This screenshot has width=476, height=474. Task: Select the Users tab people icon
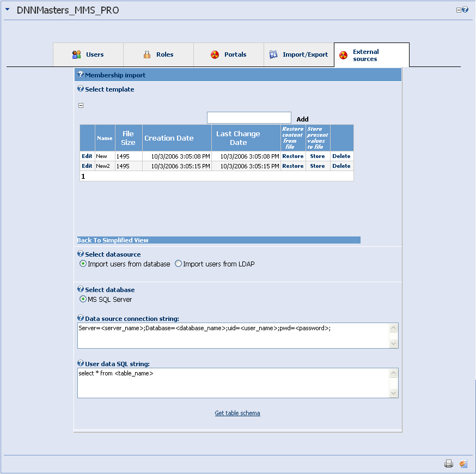point(76,54)
